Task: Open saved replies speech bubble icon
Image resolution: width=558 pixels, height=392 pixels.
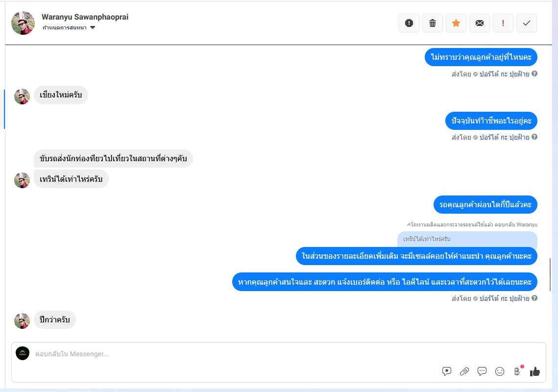Action: coord(482,371)
